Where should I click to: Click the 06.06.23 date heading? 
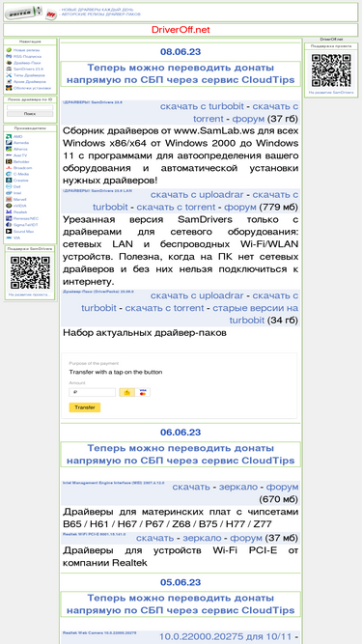(x=181, y=433)
